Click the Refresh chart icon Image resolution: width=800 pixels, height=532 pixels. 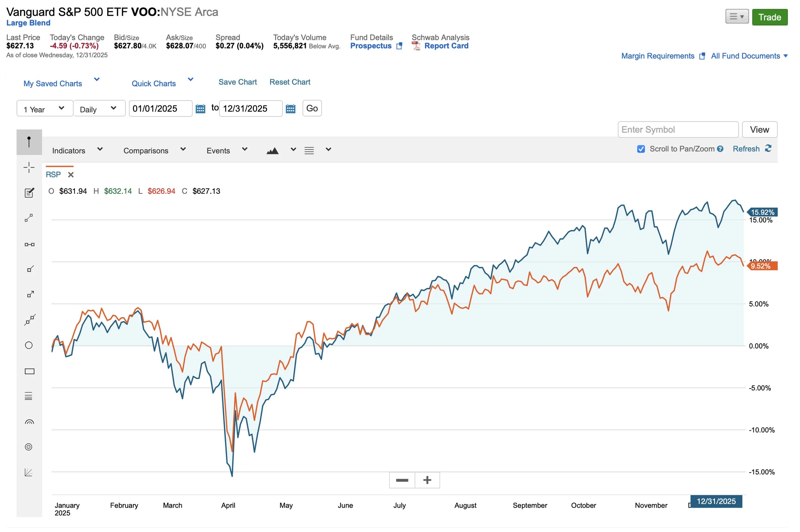(768, 149)
